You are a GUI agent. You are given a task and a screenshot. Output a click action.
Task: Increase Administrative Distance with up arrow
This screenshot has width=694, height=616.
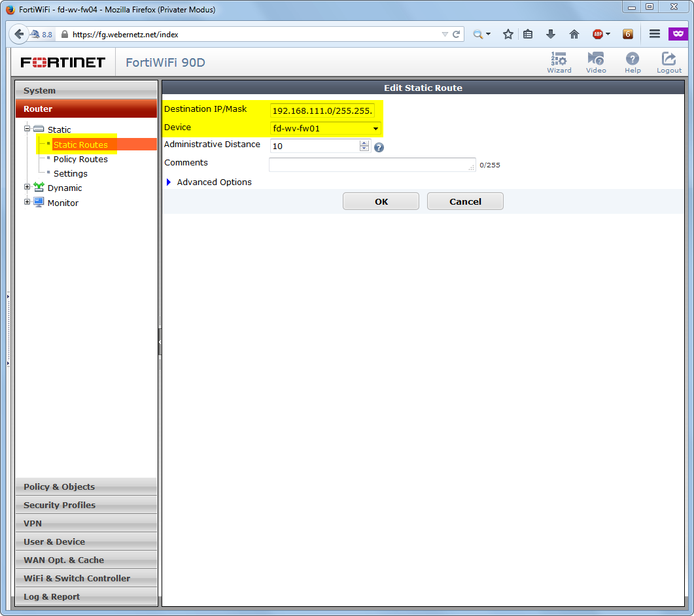364,143
